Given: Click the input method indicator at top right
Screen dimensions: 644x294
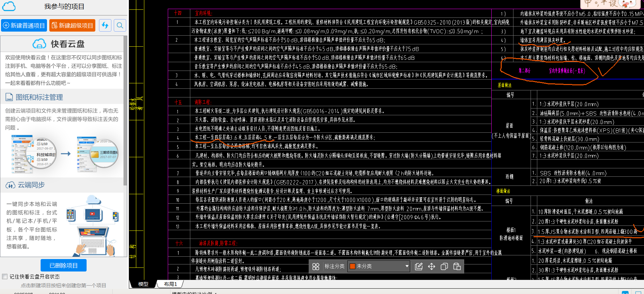Looking at the screenshot, I should tap(610, 4).
